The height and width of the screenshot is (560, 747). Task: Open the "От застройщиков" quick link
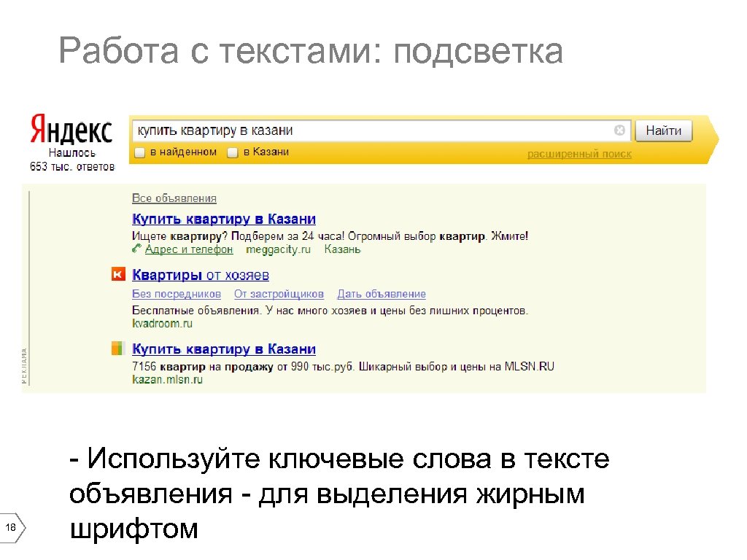pos(279,294)
